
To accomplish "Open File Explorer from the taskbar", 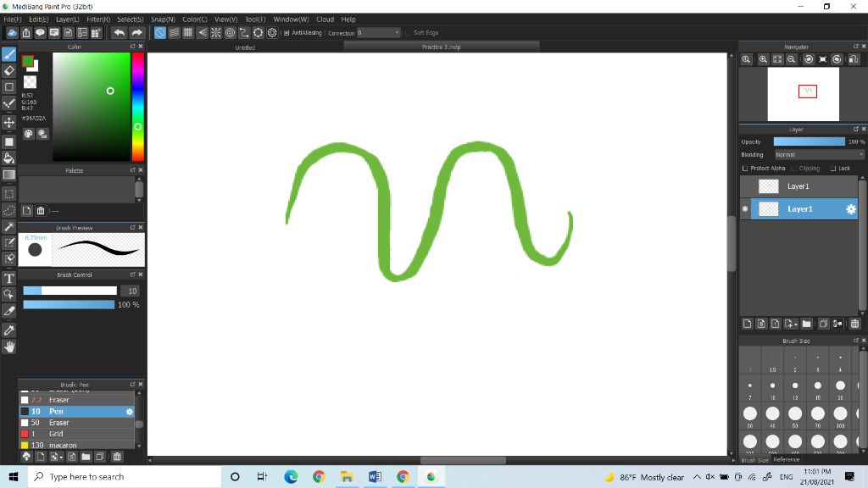I will (347, 476).
